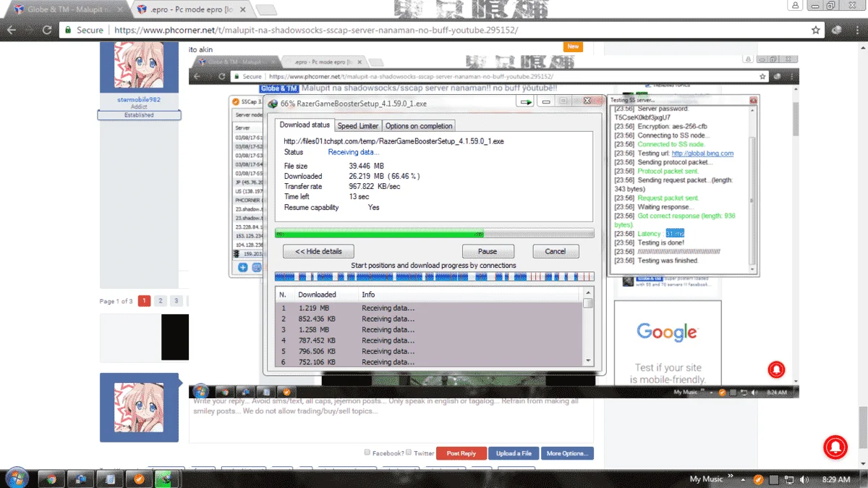Open the Windows Start orb on the taskbar
868x488 pixels.
[x=16, y=478]
